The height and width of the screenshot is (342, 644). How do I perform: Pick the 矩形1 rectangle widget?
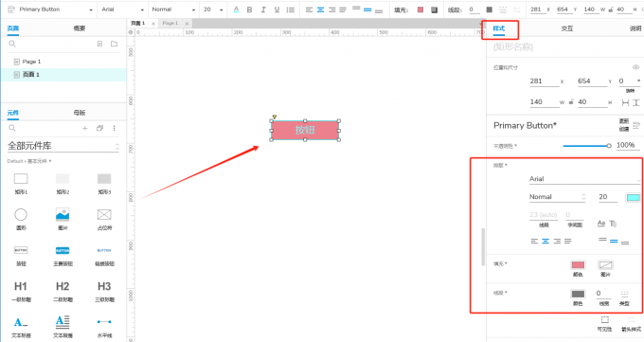coord(21,183)
